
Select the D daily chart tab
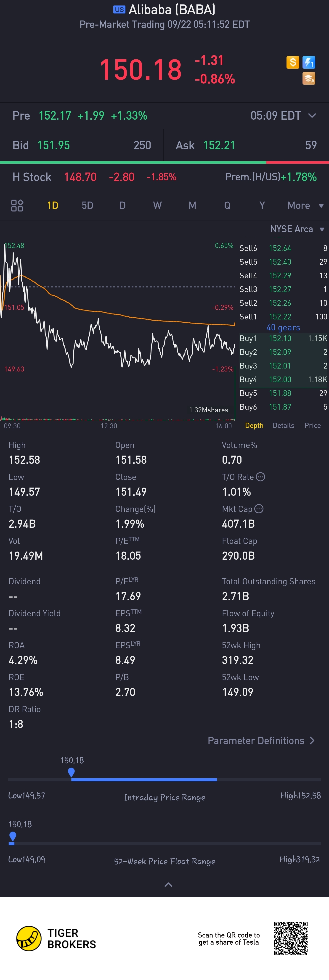[x=122, y=205]
